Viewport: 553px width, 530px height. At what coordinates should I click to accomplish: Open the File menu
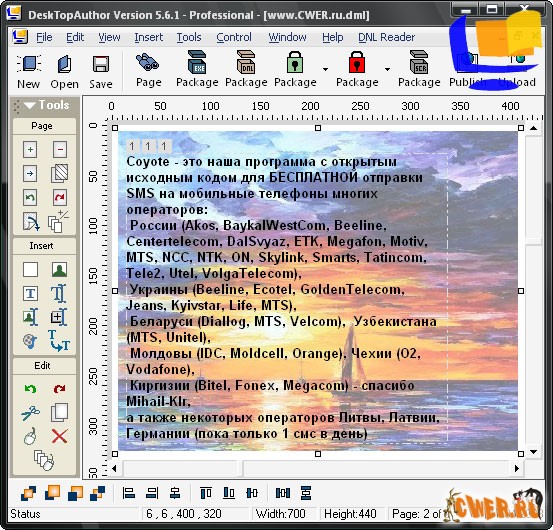click(44, 37)
